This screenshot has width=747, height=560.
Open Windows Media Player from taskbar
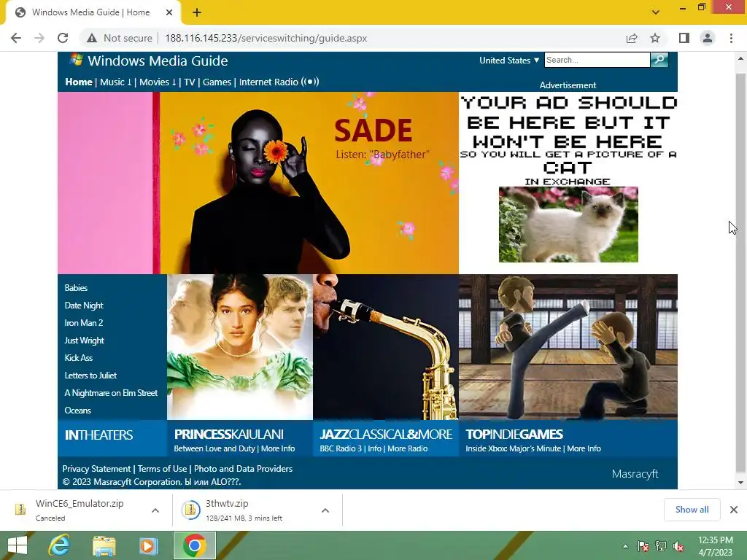148,545
